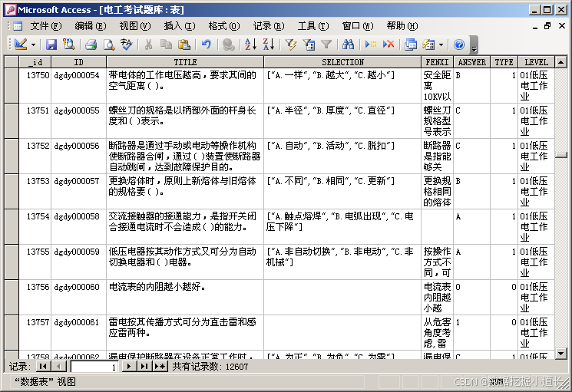The height and width of the screenshot is (392, 572).
Task: Sort descending with the Z-A icon
Action: coord(269,44)
